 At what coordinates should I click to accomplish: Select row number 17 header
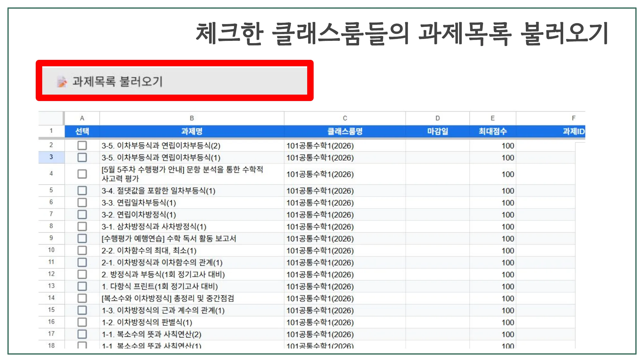(x=51, y=334)
